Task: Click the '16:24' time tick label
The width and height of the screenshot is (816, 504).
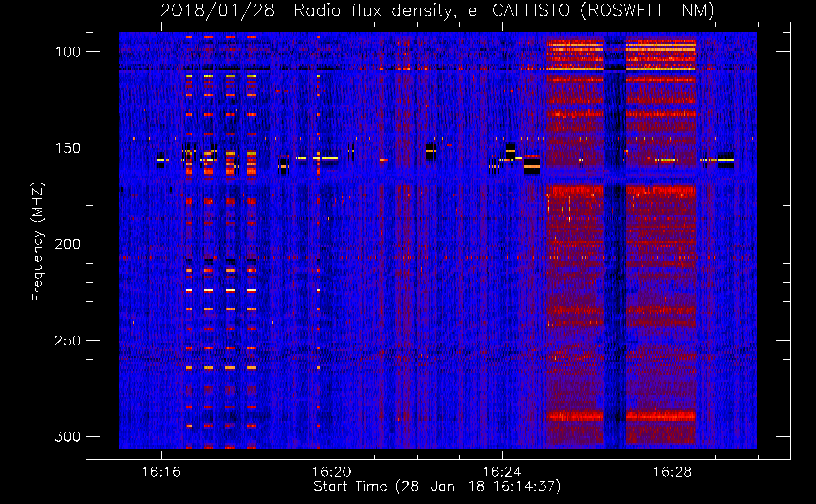Action: tap(502, 472)
